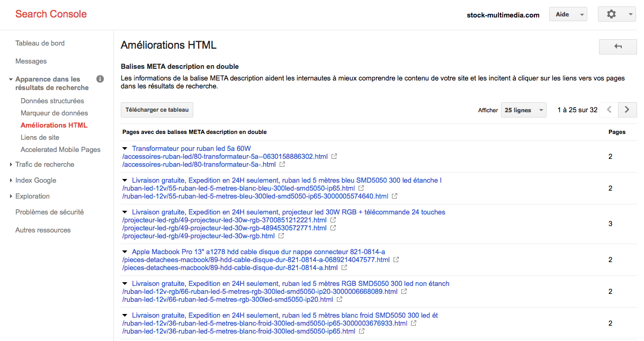Expand Index Google section
Viewport: 644px width, 341px height.
coord(11,181)
